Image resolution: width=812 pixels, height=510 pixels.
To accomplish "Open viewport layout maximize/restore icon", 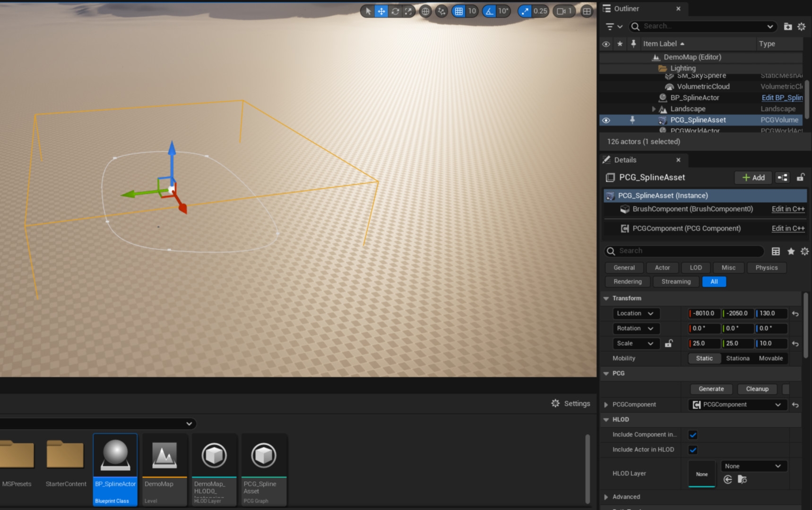I will click(587, 11).
